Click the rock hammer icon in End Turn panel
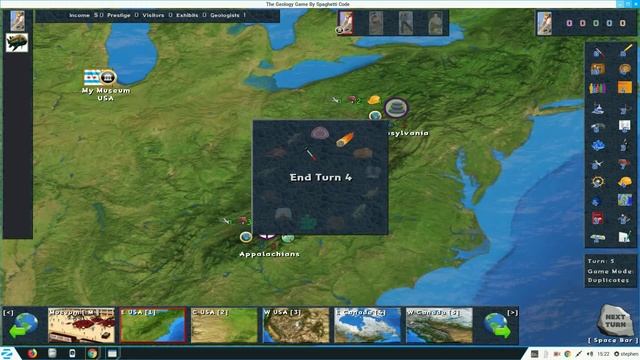640x360 pixels. pyautogui.click(x=311, y=153)
